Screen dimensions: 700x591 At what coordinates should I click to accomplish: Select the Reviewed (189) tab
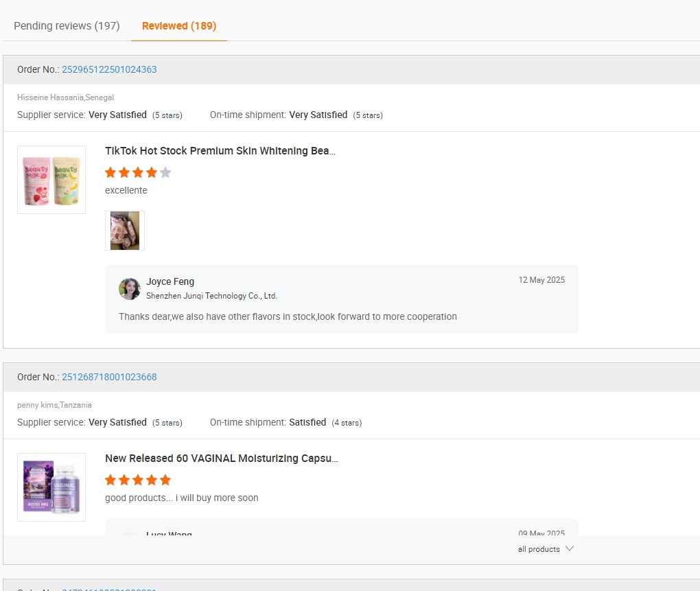179,26
